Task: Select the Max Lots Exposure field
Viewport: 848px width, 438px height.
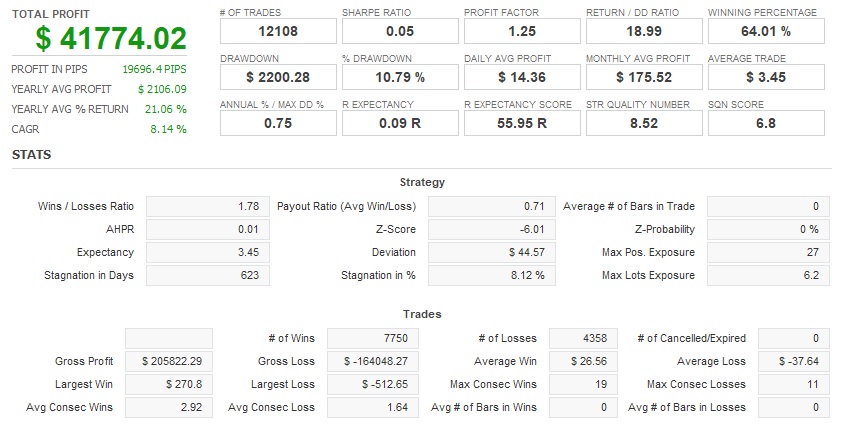Action: (770, 275)
